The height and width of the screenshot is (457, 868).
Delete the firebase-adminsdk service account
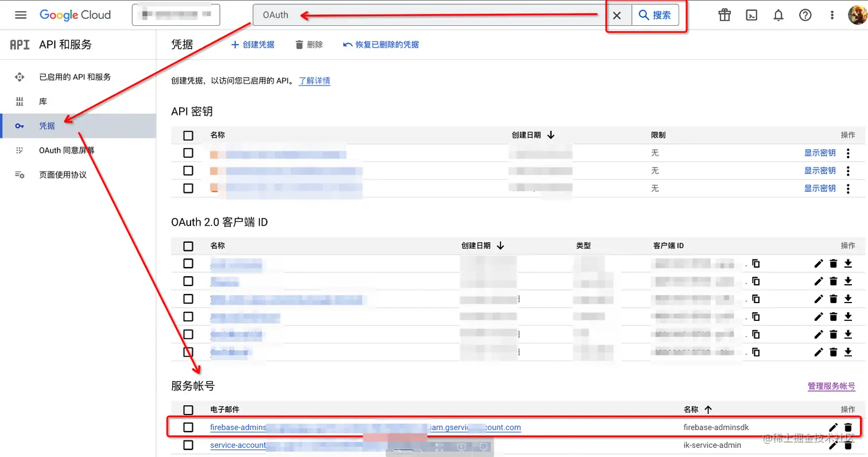[848, 427]
